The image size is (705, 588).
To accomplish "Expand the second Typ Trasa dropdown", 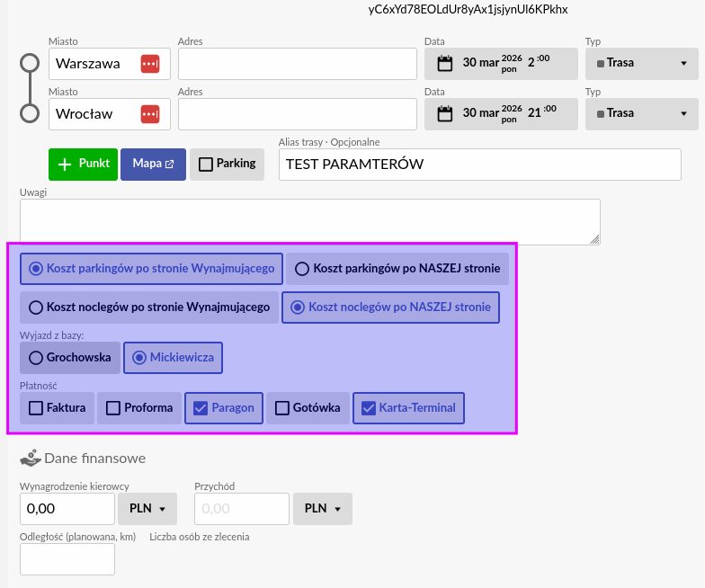I will tap(641, 114).
